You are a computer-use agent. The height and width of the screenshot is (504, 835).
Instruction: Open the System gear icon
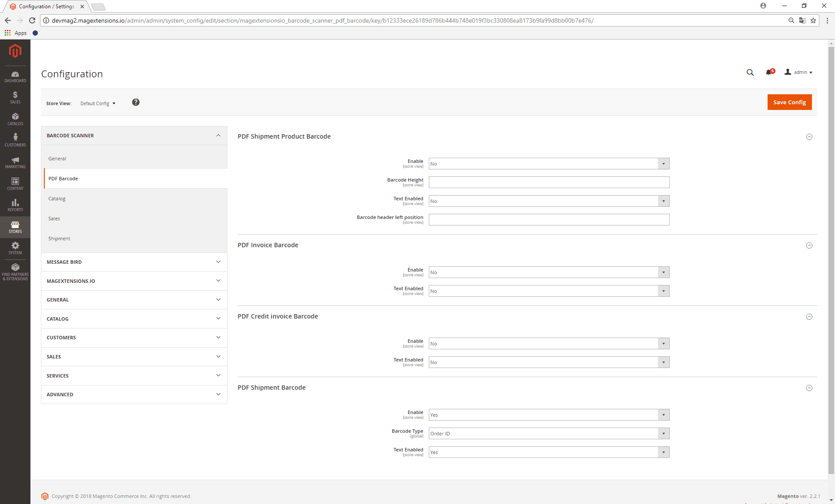click(15, 249)
